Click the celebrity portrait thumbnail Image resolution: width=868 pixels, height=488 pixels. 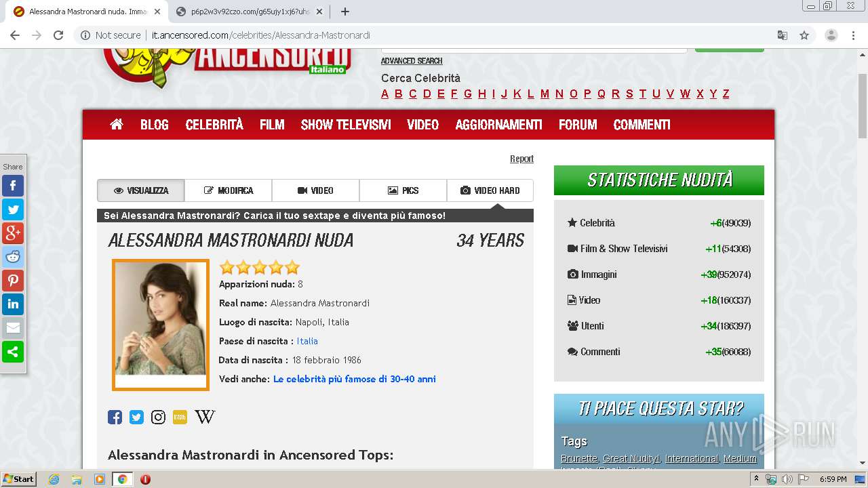(161, 325)
